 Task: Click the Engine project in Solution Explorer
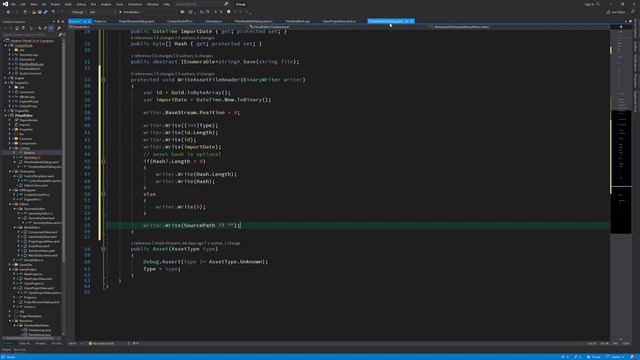pyautogui.click(x=20, y=78)
